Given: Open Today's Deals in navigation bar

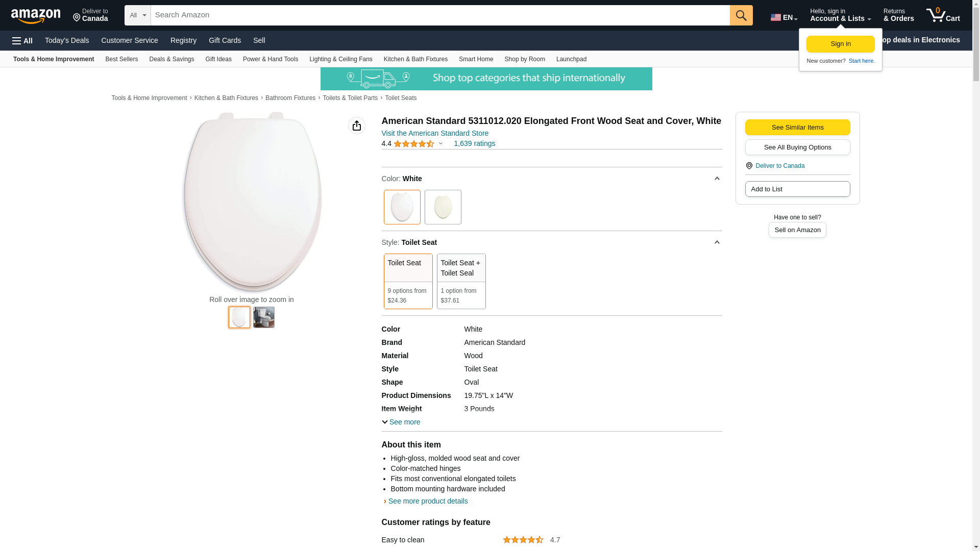Looking at the screenshot, I should point(67,40).
